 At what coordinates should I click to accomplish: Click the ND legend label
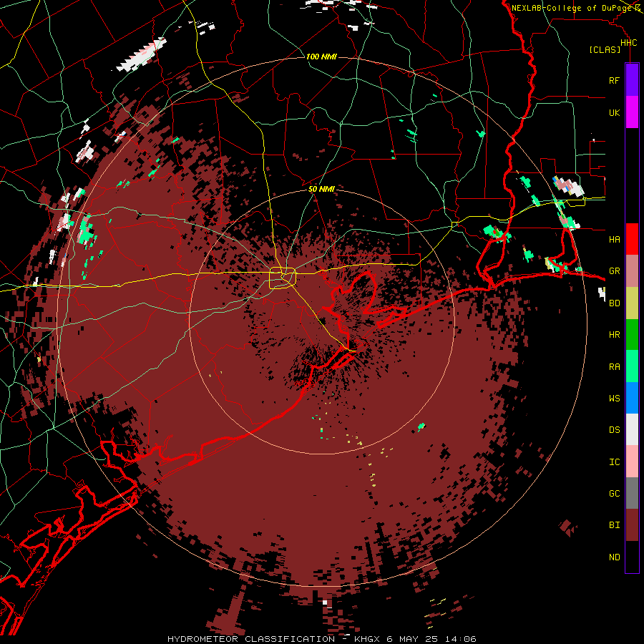click(614, 557)
